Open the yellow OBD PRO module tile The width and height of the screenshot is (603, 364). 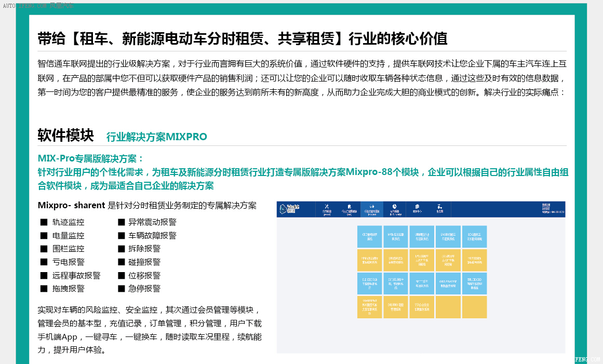point(396,307)
